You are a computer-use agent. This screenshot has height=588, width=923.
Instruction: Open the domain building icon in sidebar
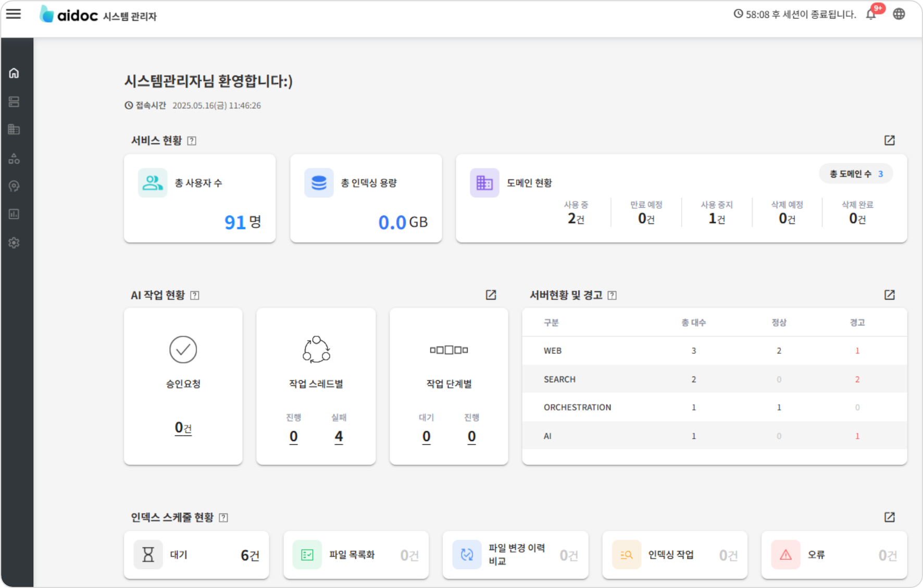(x=14, y=130)
